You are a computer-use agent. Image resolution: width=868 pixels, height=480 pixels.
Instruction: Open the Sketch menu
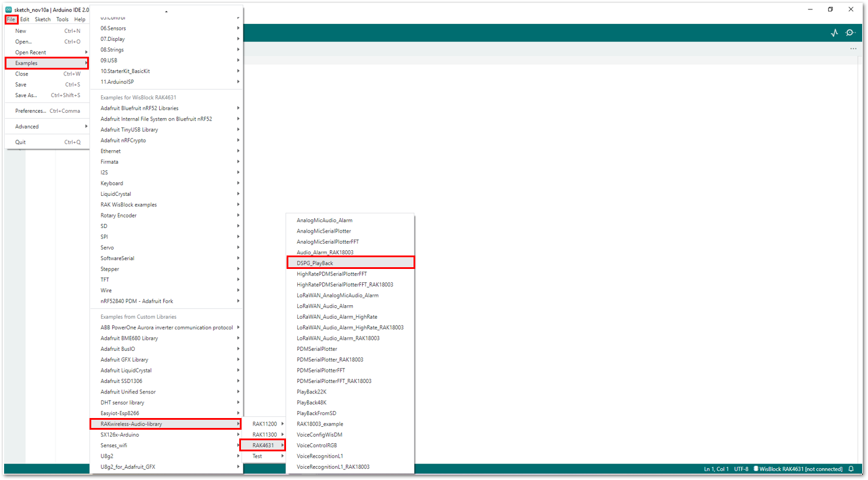pos(43,19)
